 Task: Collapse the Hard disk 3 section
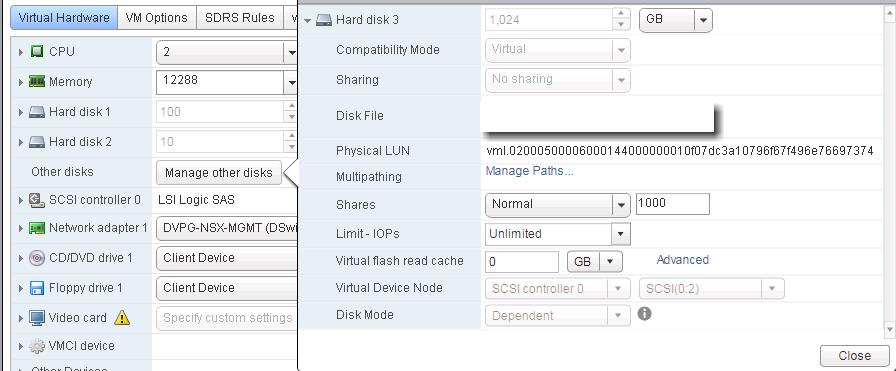pos(307,21)
